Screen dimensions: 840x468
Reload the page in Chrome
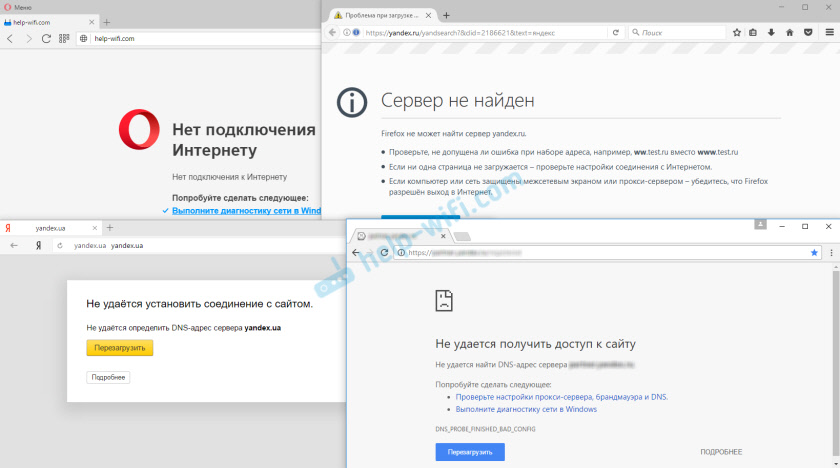[x=384, y=252]
